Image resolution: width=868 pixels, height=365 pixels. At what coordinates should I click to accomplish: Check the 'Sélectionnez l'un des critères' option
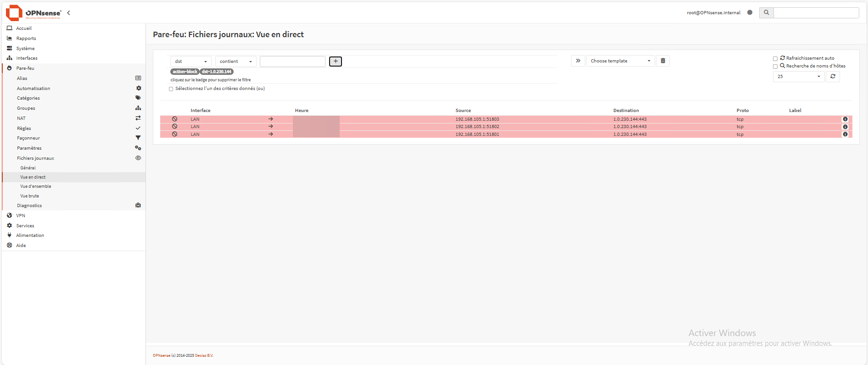171,89
